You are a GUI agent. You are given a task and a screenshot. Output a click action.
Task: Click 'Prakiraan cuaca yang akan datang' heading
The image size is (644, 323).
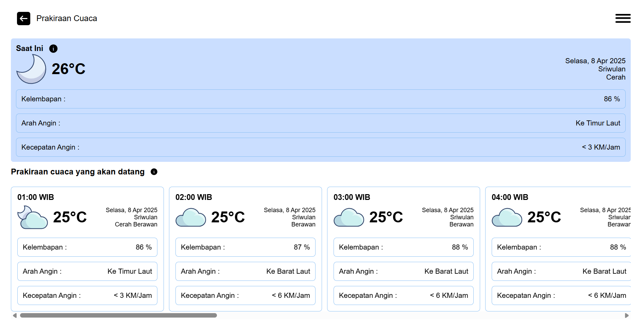click(78, 172)
